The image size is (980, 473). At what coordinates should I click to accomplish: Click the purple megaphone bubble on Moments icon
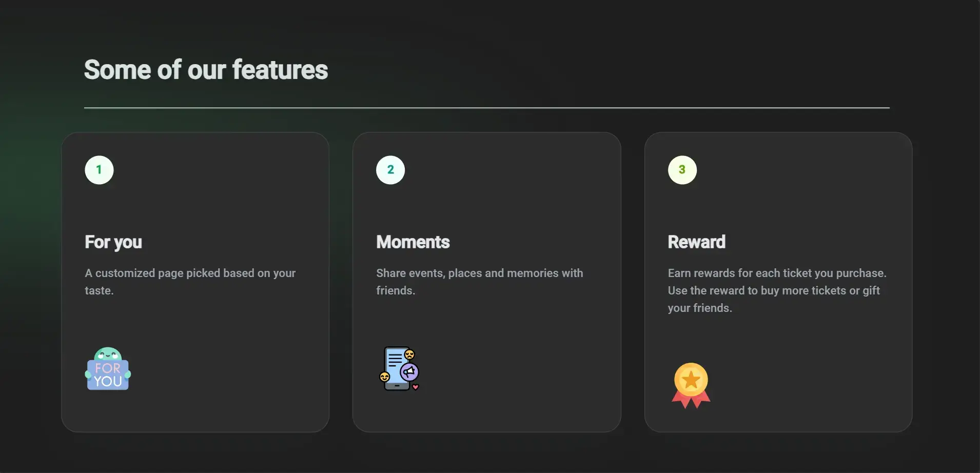(409, 371)
